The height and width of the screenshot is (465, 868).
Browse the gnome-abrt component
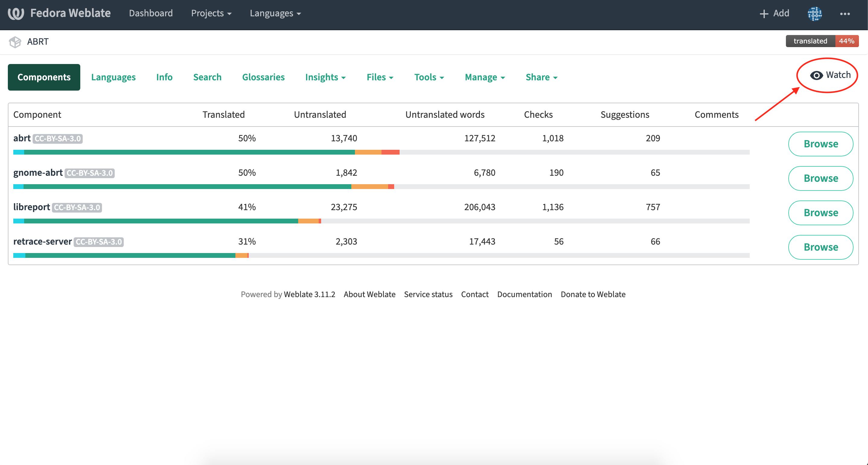point(821,178)
